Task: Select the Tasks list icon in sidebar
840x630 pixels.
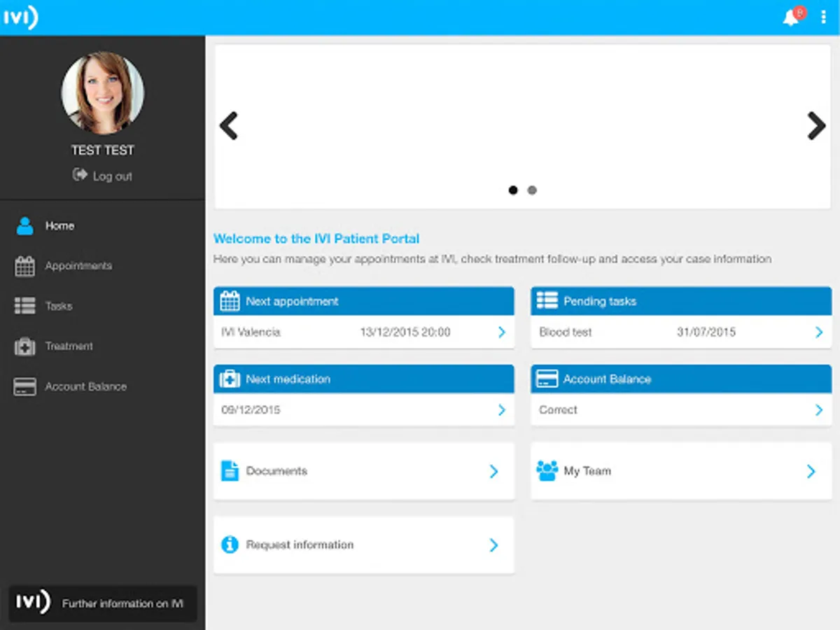Action: click(24, 305)
